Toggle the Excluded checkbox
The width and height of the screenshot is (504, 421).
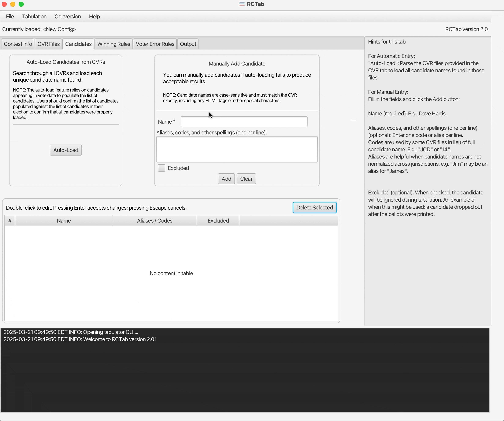pyautogui.click(x=162, y=168)
